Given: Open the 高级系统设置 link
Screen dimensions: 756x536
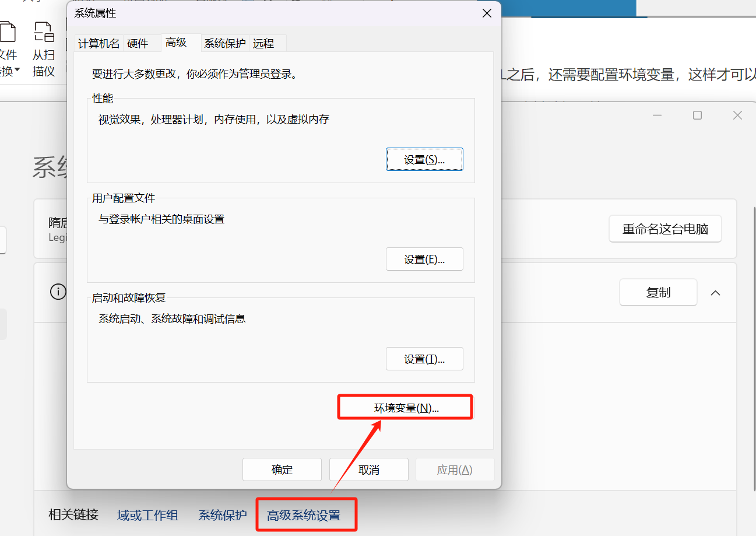Looking at the screenshot, I should (306, 514).
